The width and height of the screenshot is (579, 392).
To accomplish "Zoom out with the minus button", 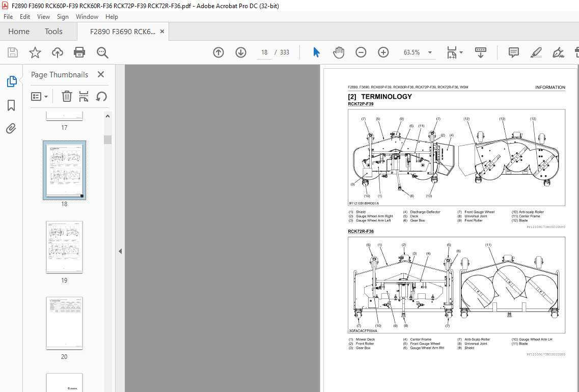I will point(361,52).
